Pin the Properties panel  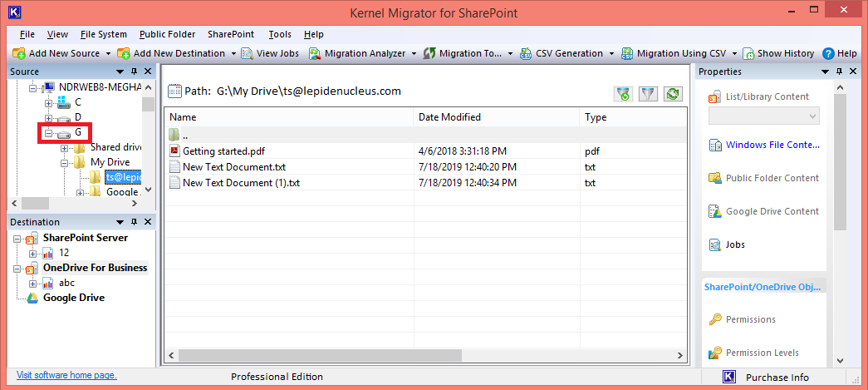coord(839,72)
